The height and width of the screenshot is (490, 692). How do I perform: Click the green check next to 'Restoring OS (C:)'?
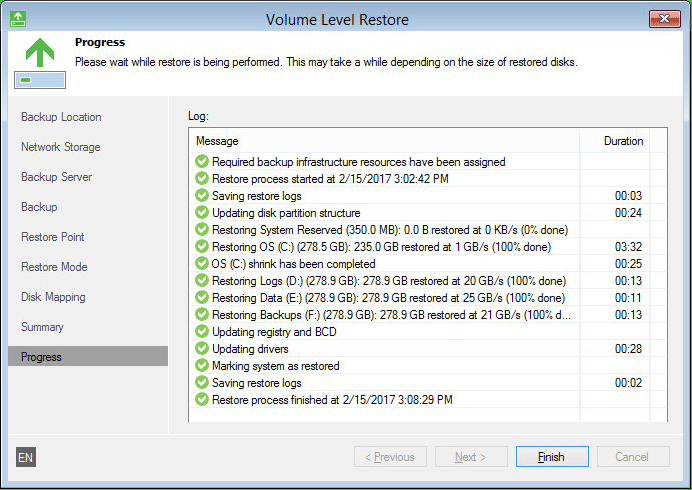pyautogui.click(x=202, y=246)
